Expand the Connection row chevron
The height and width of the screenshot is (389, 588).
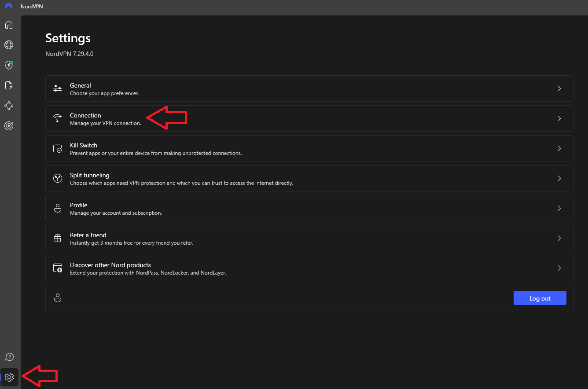coord(559,118)
